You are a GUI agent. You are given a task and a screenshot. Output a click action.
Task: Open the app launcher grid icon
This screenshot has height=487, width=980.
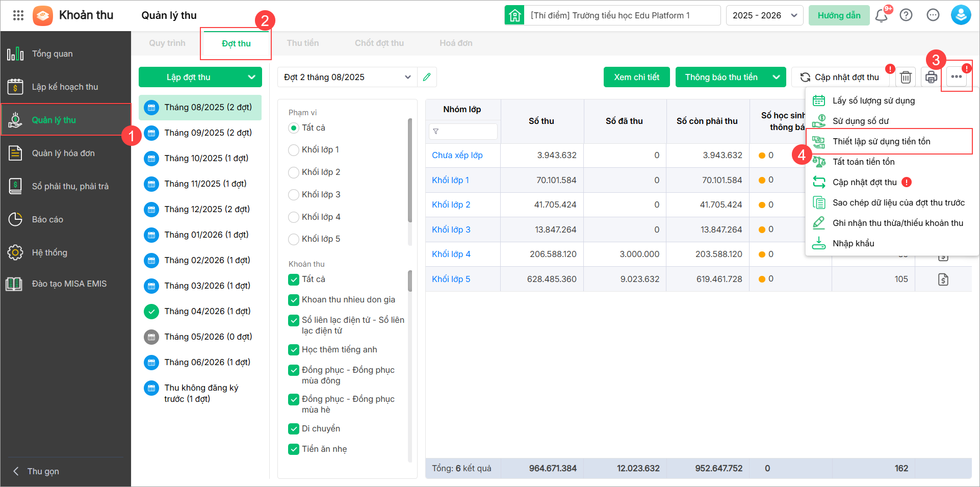(18, 15)
